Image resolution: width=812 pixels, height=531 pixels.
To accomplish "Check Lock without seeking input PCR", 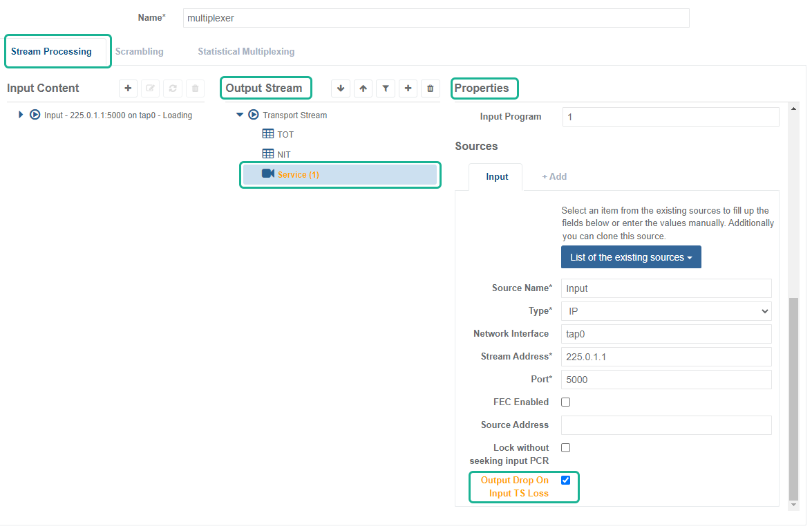I will [x=565, y=447].
